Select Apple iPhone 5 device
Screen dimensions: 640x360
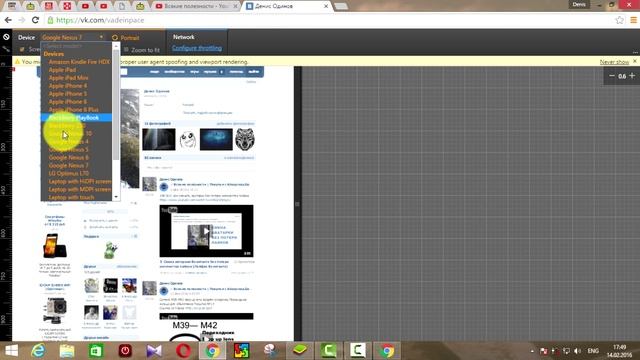68,94
